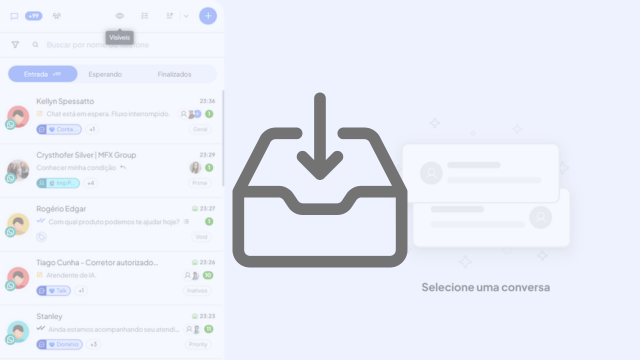Image resolution: width=640 pixels, height=360 pixels.
Task: Open Stanley conversation
Action: click(x=111, y=331)
